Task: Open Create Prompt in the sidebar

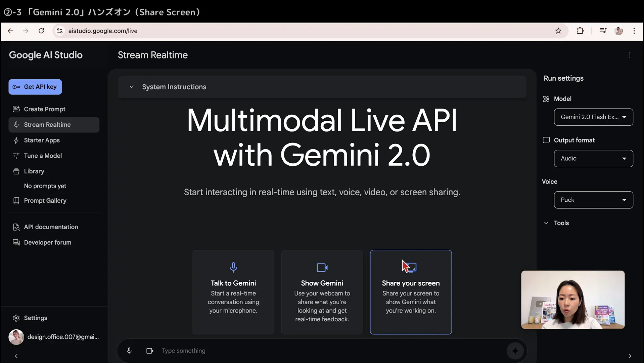Action: 54,109
